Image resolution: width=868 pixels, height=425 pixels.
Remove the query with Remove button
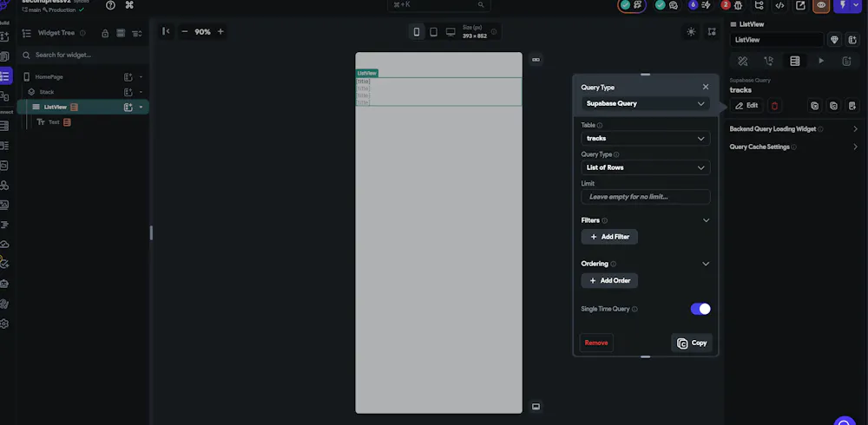[x=596, y=343]
